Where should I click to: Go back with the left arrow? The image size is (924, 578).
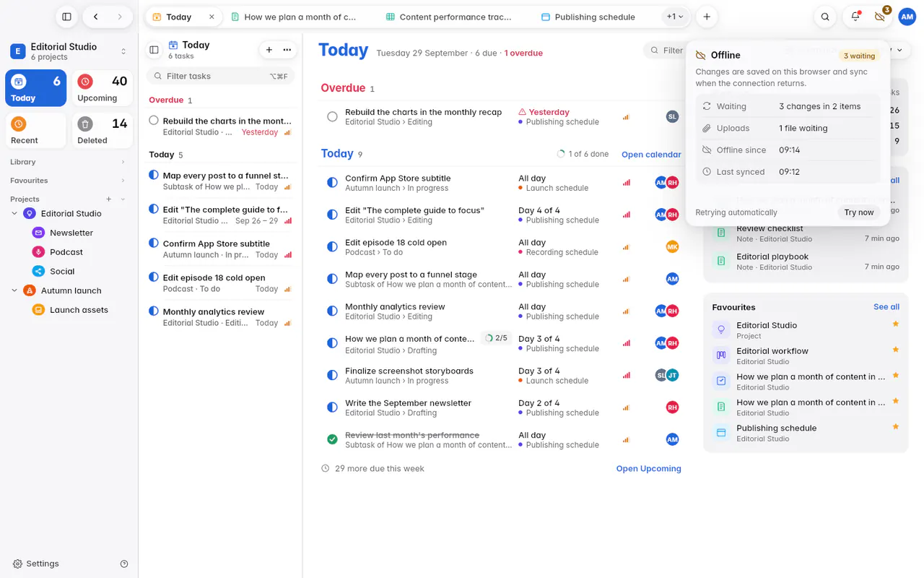[x=96, y=17]
